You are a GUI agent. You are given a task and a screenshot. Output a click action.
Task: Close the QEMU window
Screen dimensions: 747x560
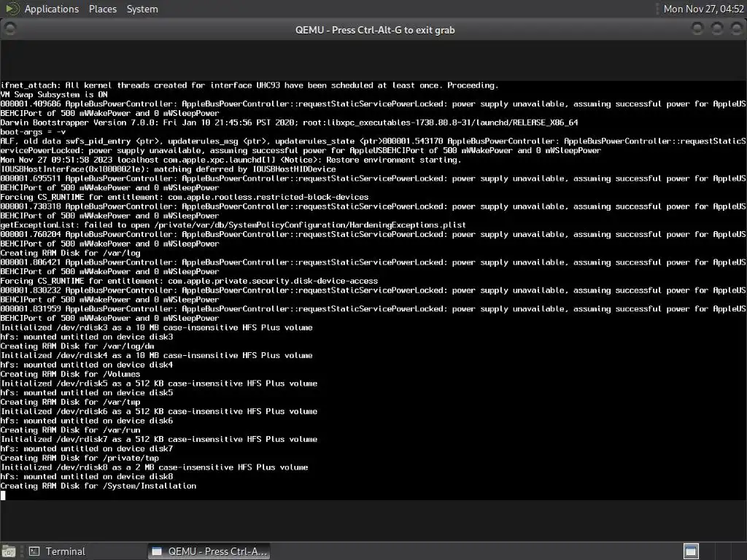(x=736, y=29)
